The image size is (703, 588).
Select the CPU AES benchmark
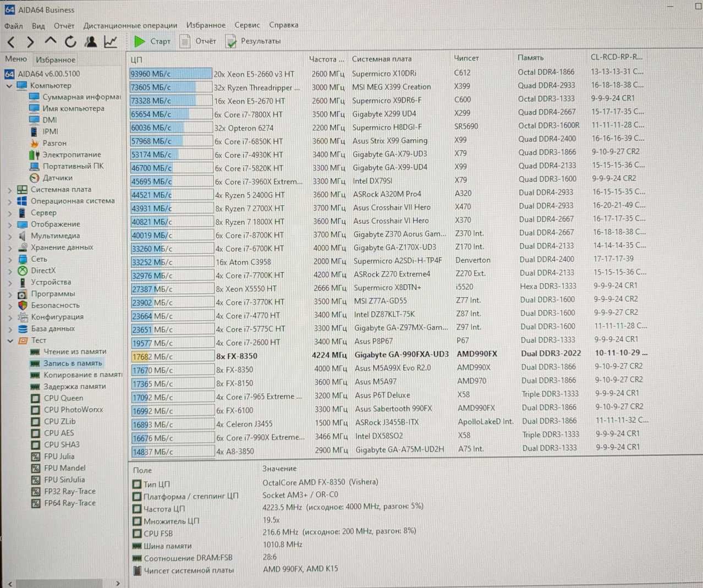(52, 433)
